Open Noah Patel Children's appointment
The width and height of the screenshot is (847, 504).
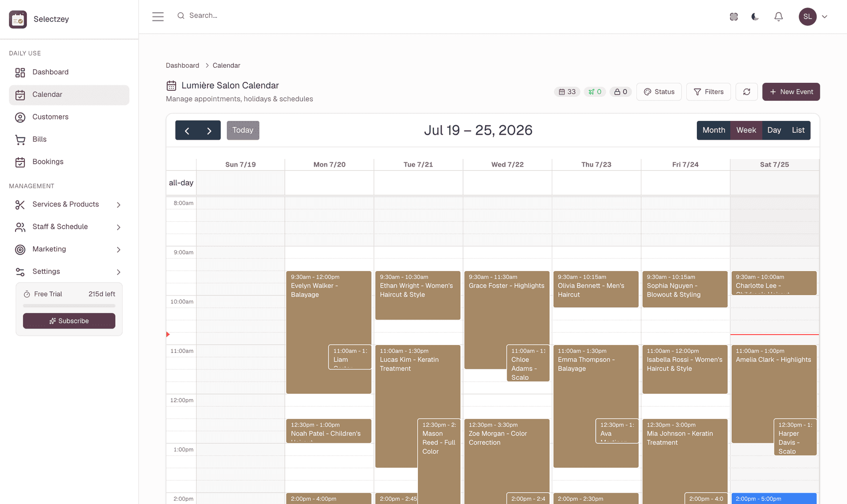pyautogui.click(x=329, y=431)
